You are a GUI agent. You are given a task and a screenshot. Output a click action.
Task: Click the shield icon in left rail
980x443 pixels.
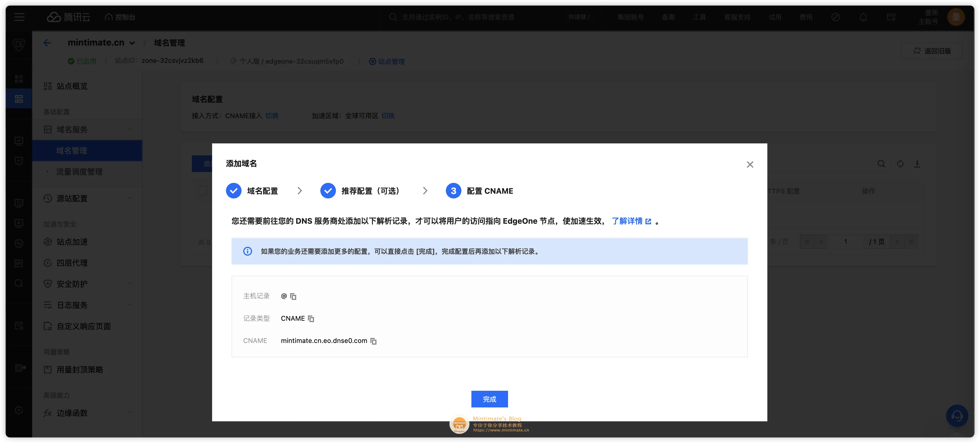tap(19, 44)
